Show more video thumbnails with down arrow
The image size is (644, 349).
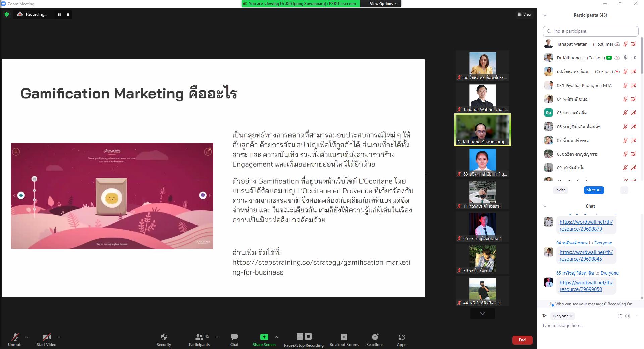(482, 314)
